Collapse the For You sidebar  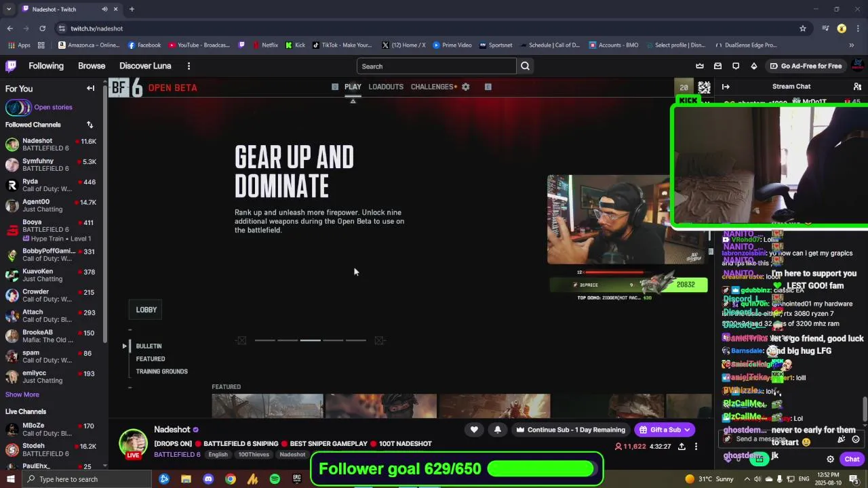(x=90, y=88)
